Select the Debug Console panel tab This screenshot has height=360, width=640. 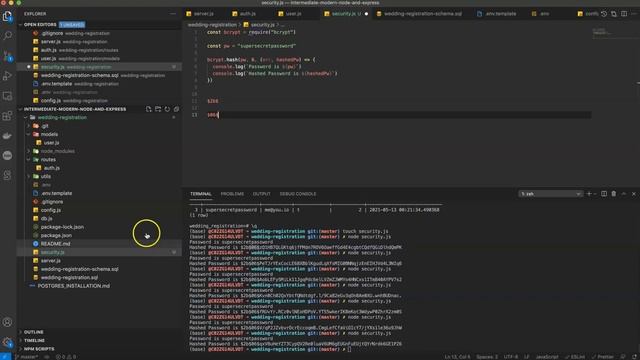[298, 194]
